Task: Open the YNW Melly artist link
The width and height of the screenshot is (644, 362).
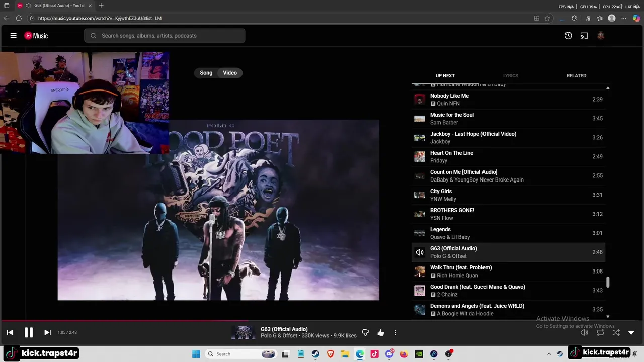Action: pyautogui.click(x=443, y=199)
